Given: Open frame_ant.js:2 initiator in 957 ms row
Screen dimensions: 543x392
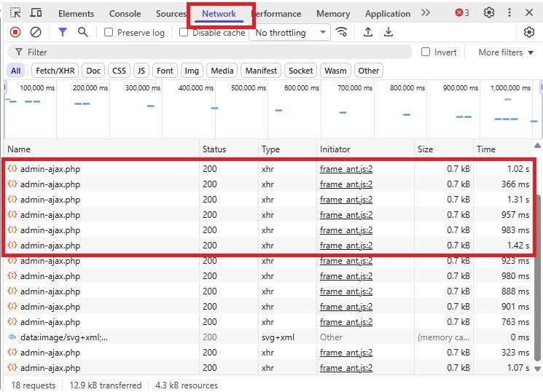Looking at the screenshot, I should coord(346,215).
